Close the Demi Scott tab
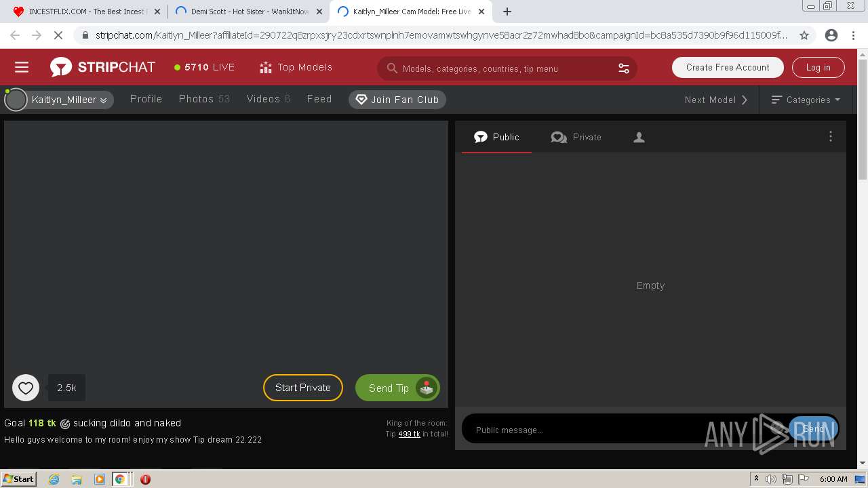 click(319, 12)
